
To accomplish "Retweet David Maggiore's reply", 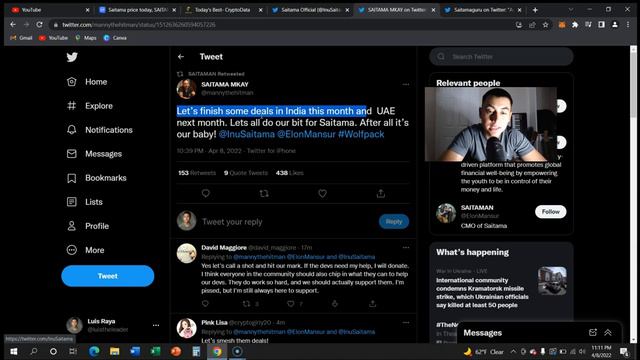I will (x=246, y=304).
